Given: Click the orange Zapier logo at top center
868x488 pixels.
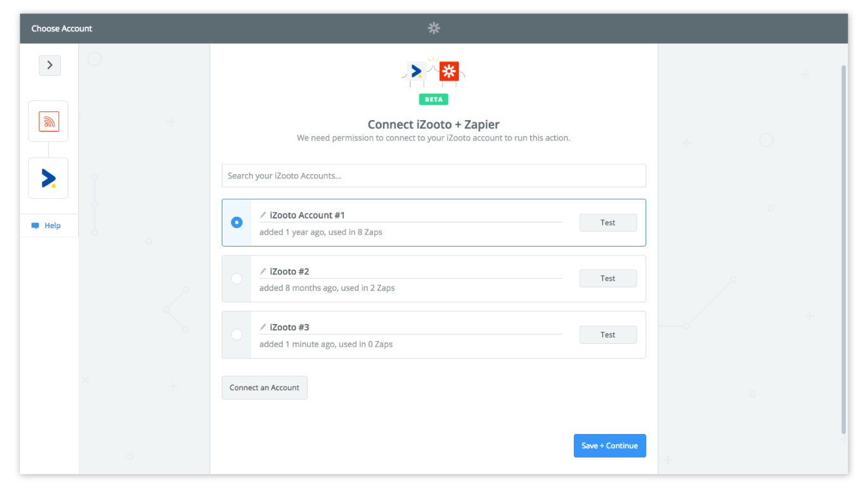Looking at the screenshot, I should click(449, 71).
